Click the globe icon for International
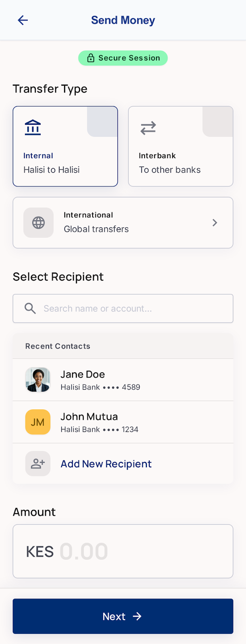This screenshot has width=246, height=644. pyautogui.click(x=39, y=223)
